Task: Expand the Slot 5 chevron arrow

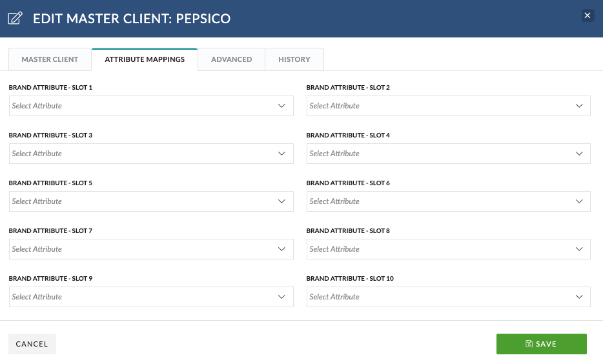Action: tap(281, 201)
